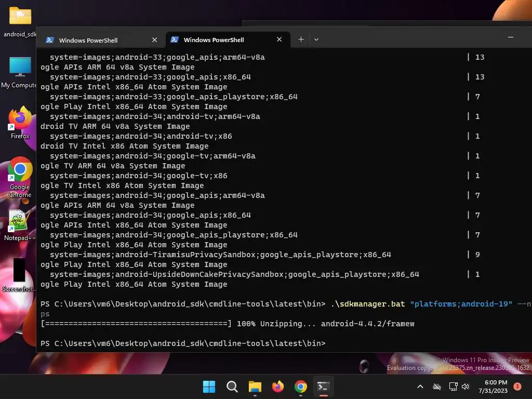Viewport: 532px width, 399px height.
Task: Open My Computer desktop icon
Action: 20,73
